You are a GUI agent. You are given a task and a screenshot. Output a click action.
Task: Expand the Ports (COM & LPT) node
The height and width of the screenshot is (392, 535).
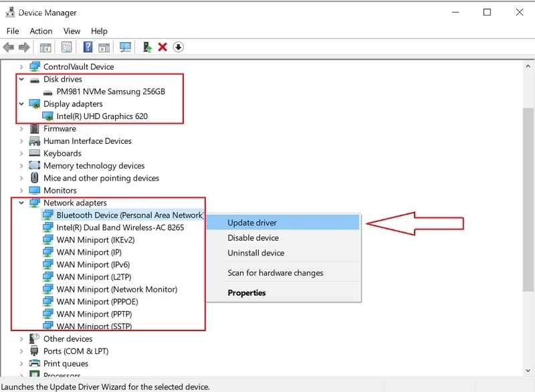pos(21,351)
